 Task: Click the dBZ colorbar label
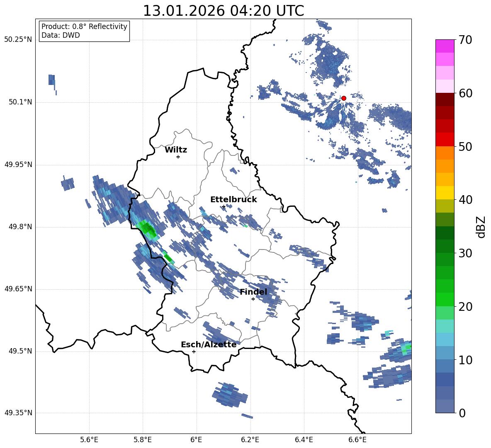point(481,227)
